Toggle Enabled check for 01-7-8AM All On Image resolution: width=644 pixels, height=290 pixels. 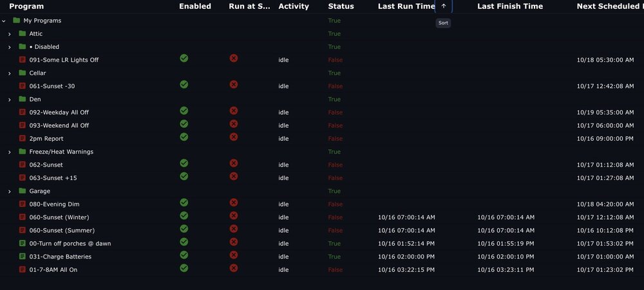click(184, 268)
